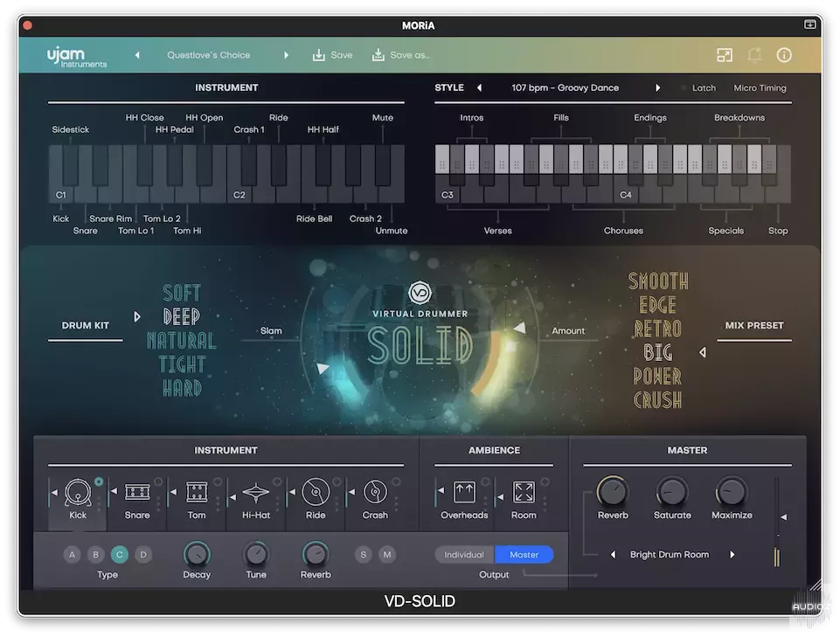This screenshot has width=840, height=637.
Task: Toggle the Kick power indicator
Action: [99, 481]
